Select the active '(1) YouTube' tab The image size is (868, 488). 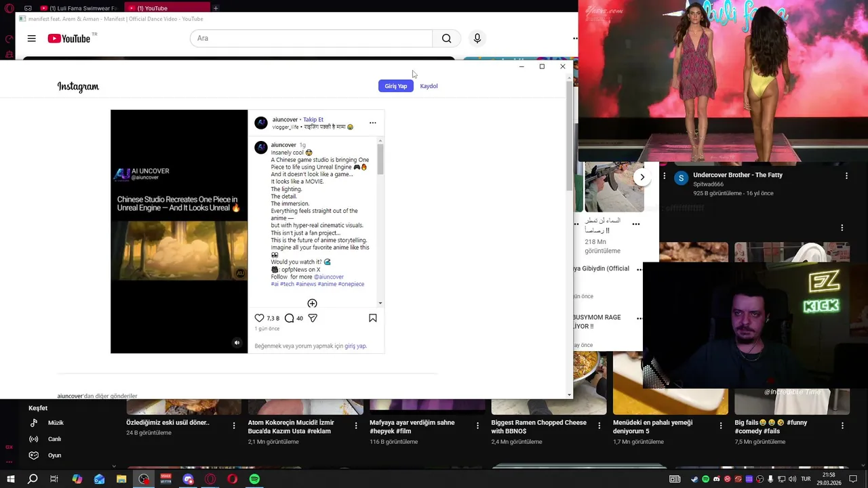coord(166,8)
